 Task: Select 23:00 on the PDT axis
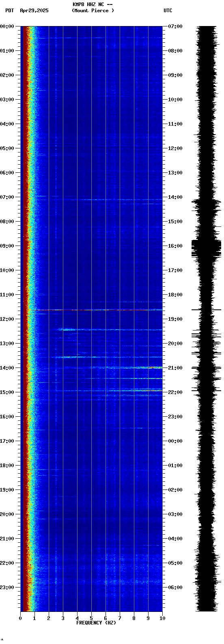(x=7, y=587)
